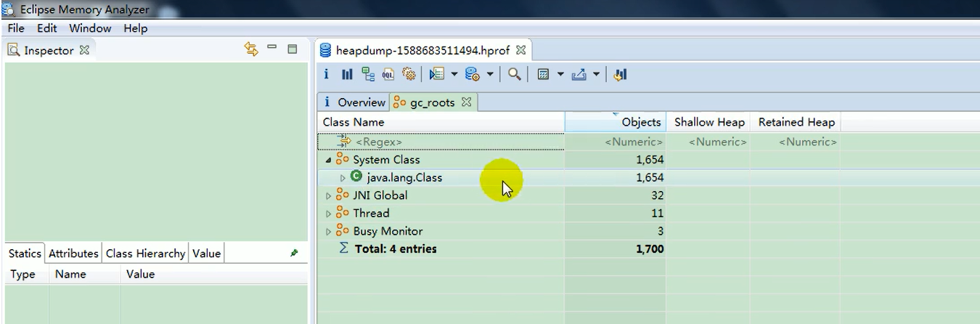Click the compare to another heap icon

tap(620, 74)
